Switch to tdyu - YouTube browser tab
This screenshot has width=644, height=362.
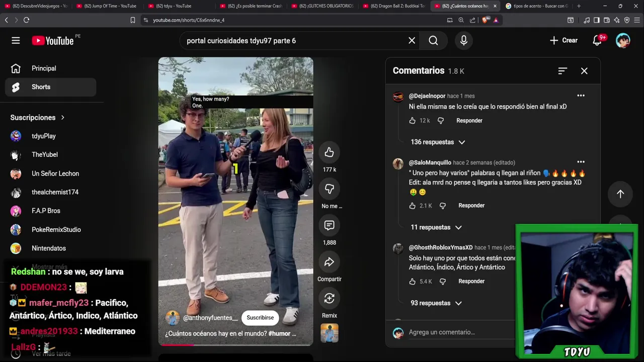coord(180,6)
